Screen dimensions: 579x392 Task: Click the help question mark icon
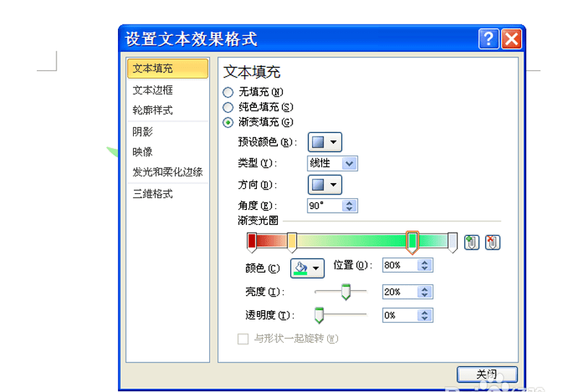[489, 39]
